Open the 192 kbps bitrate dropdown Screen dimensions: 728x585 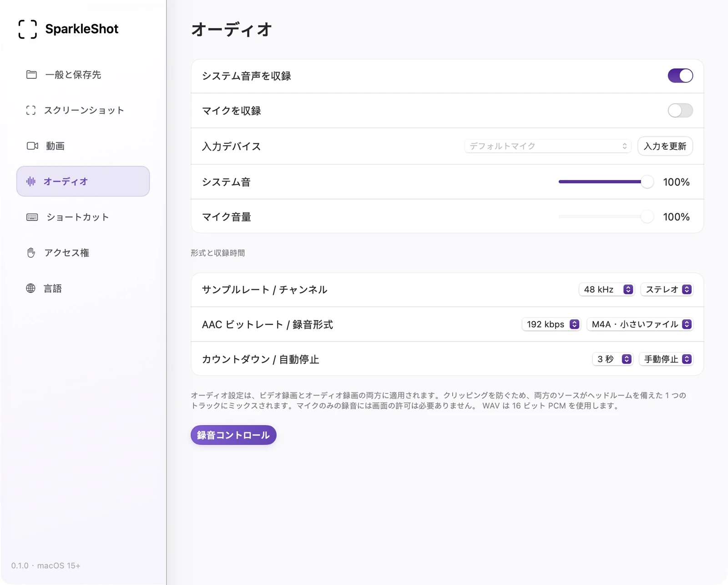pyautogui.click(x=551, y=324)
